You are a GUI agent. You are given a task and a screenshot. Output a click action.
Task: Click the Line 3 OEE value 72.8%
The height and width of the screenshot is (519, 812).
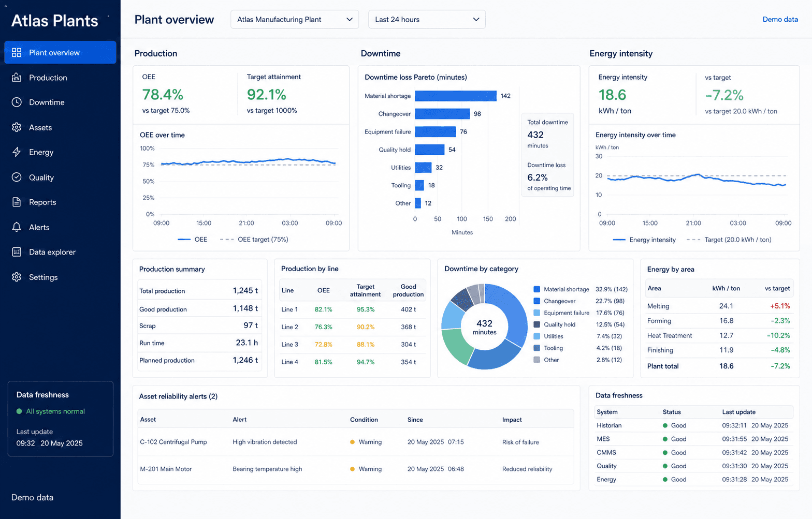[x=324, y=345]
